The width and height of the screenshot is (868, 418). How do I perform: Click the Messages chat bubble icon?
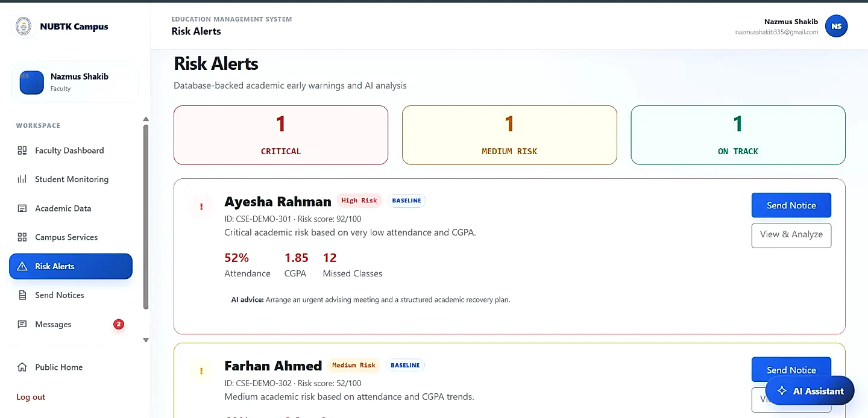click(22, 324)
